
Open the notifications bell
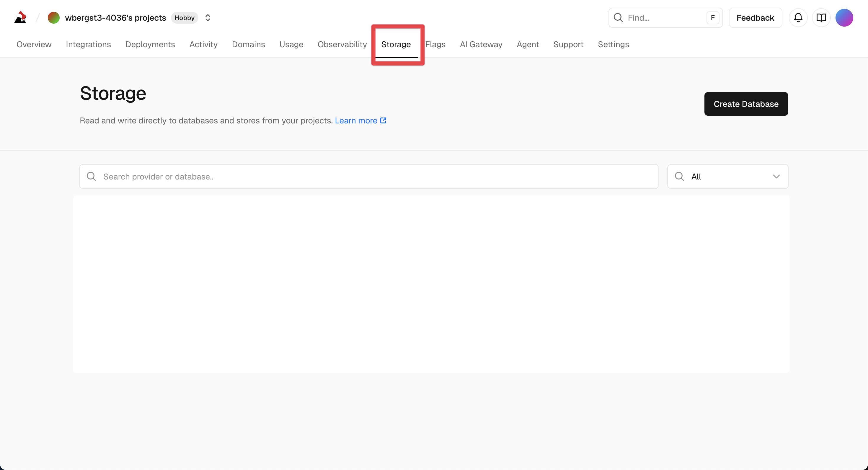click(x=798, y=17)
